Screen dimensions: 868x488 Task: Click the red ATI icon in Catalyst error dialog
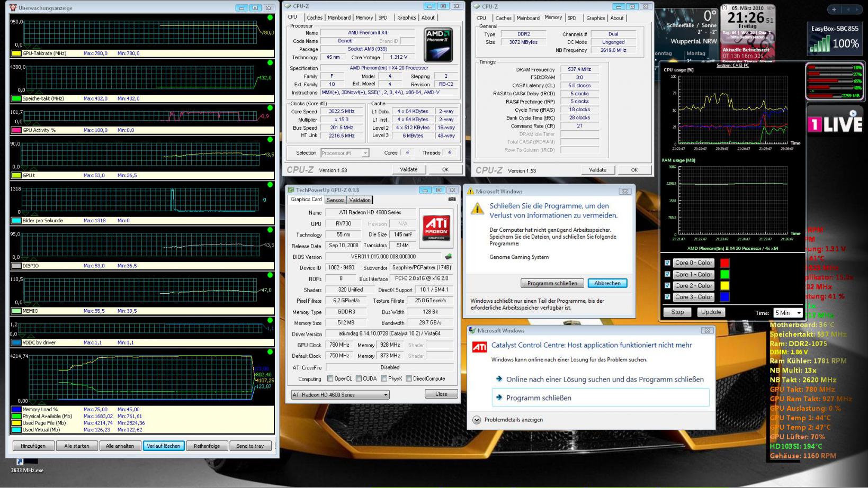479,347
